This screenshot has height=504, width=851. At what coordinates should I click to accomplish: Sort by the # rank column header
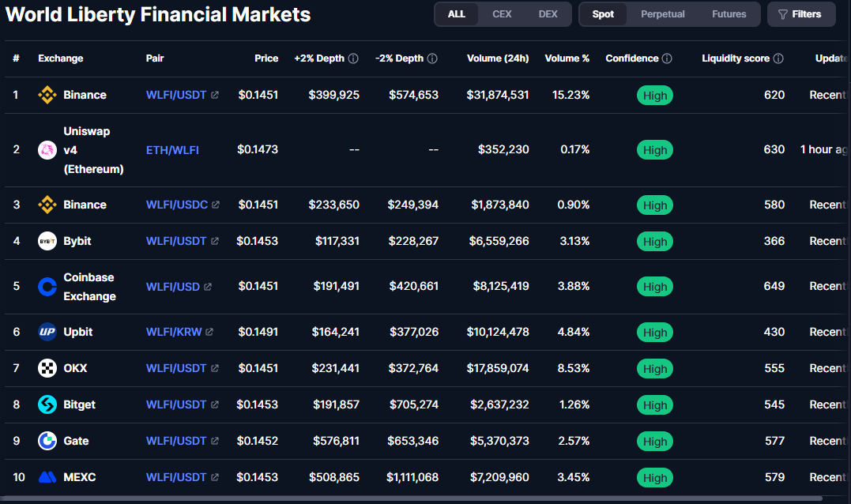(x=17, y=58)
